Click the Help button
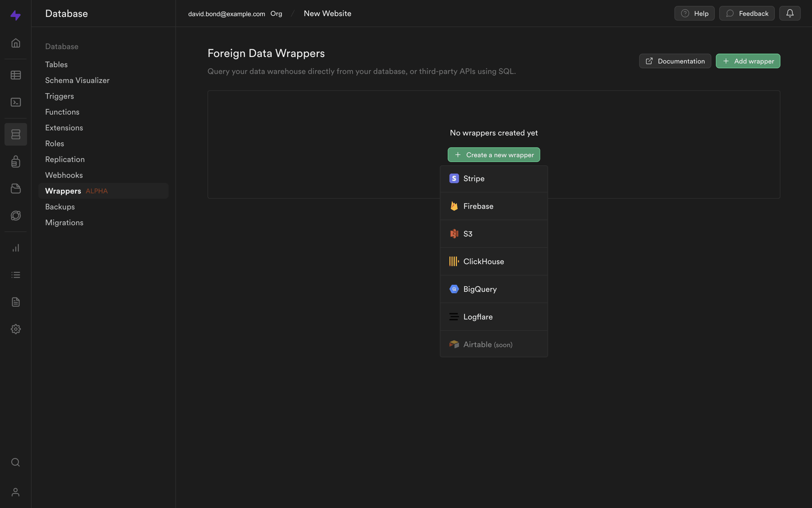 tap(694, 13)
